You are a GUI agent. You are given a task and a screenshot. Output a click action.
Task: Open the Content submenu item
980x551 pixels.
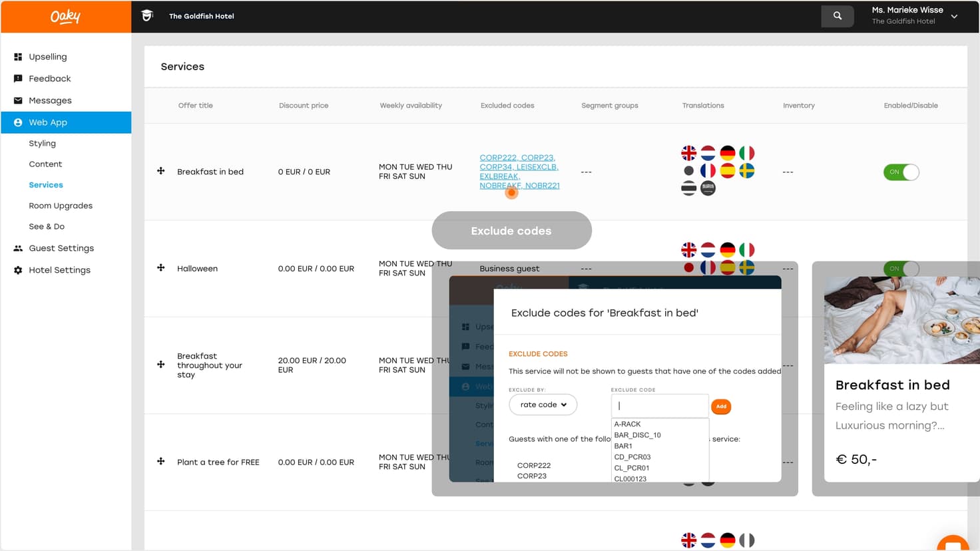click(x=45, y=164)
